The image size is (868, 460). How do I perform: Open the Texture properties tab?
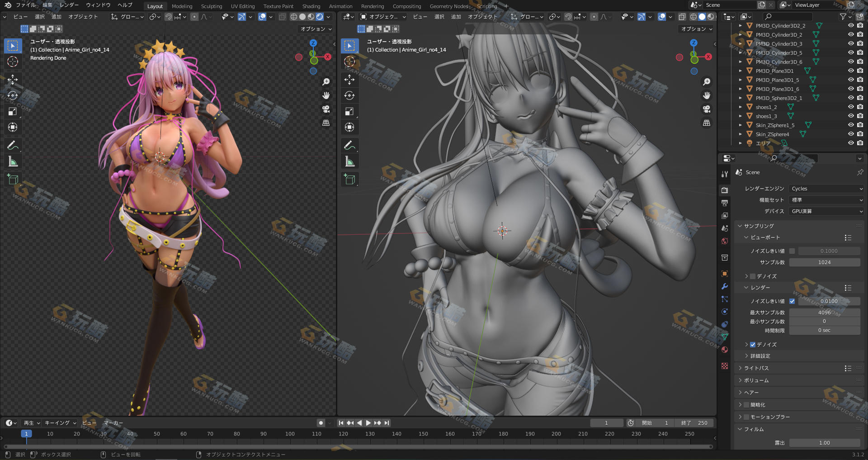click(x=725, y=366)
